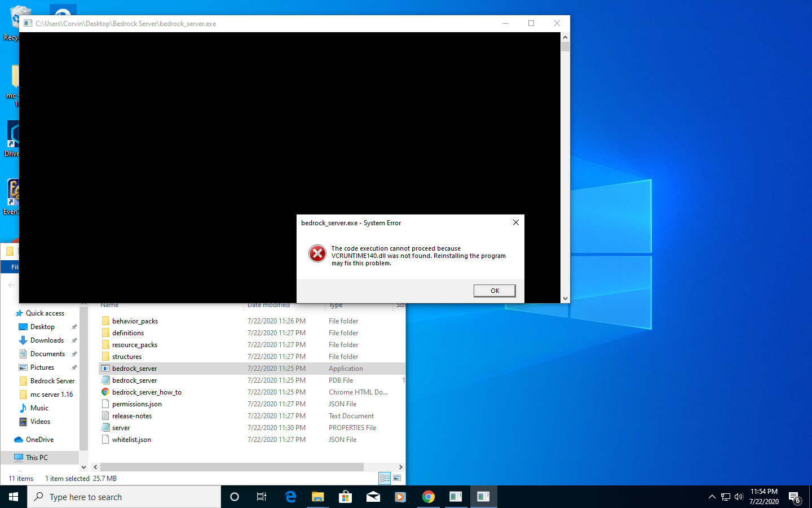Select the structures folder
The width and height of the screenshot is (812, 508).
click(127, 357)
